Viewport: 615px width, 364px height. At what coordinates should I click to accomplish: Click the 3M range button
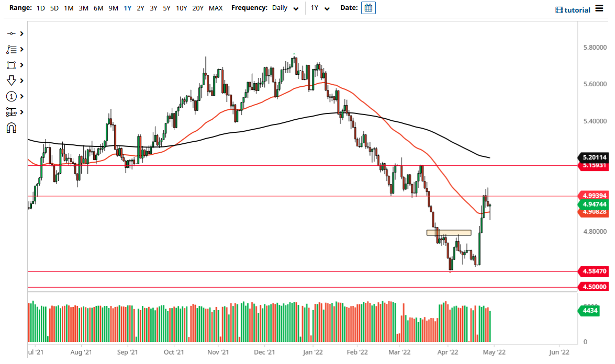(x=83, y=8)
